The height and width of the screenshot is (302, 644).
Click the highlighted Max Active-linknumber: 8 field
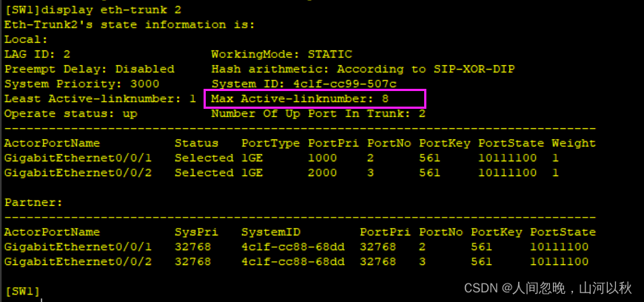[315, 98]
